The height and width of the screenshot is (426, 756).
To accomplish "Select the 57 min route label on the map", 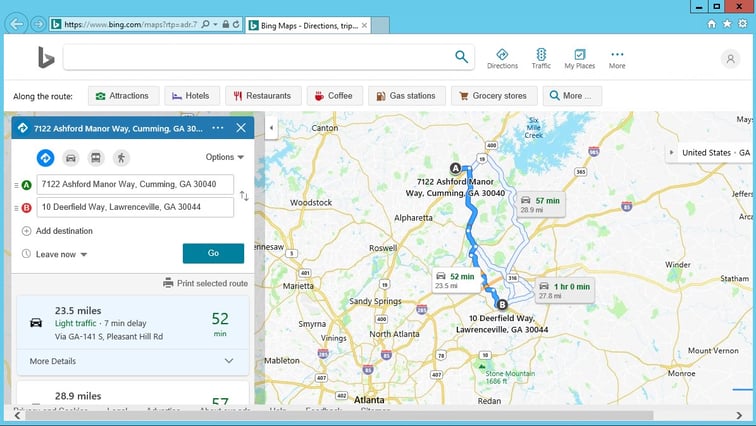I will click(540, 205).
